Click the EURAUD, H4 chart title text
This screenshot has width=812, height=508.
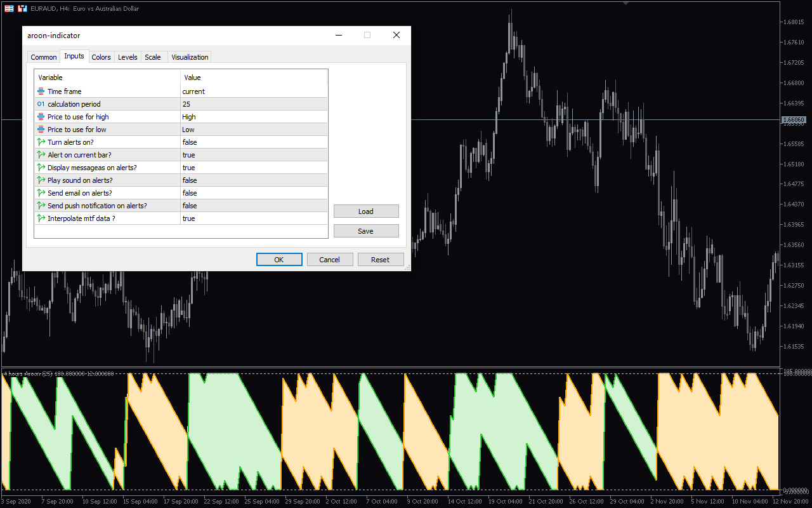tap(84, 9)
